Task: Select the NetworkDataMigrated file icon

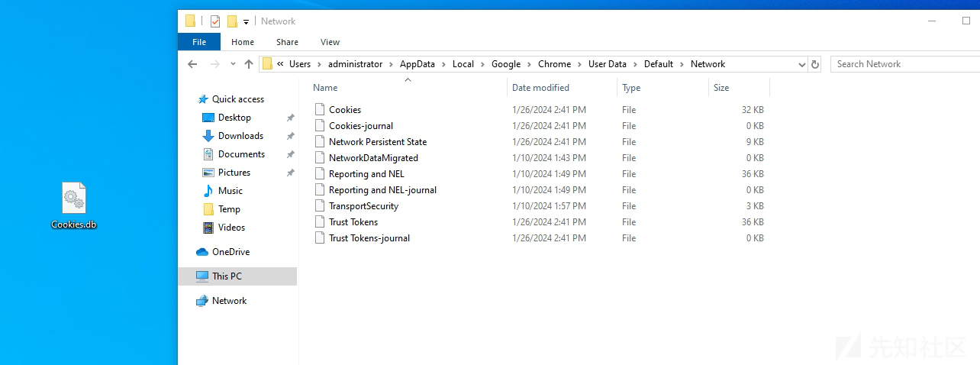Action: [x=320, y=158]
